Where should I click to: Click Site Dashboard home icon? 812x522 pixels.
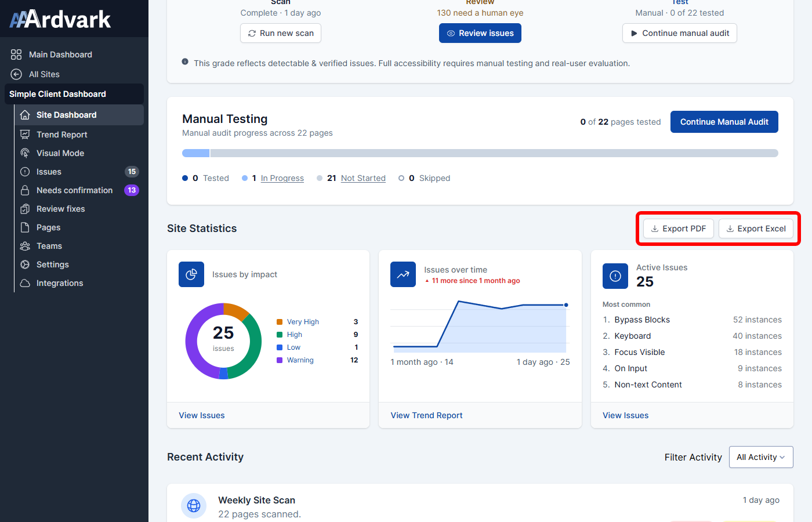[25, 115]
